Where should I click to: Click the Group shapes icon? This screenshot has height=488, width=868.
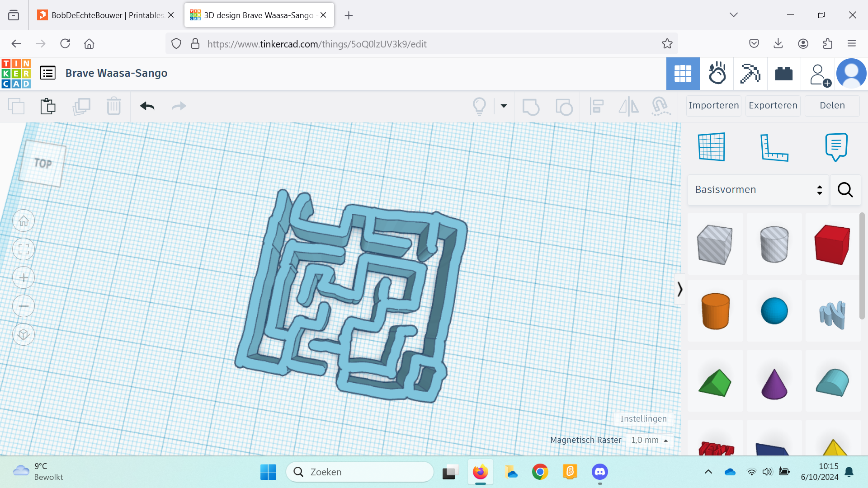coord(531,107)
